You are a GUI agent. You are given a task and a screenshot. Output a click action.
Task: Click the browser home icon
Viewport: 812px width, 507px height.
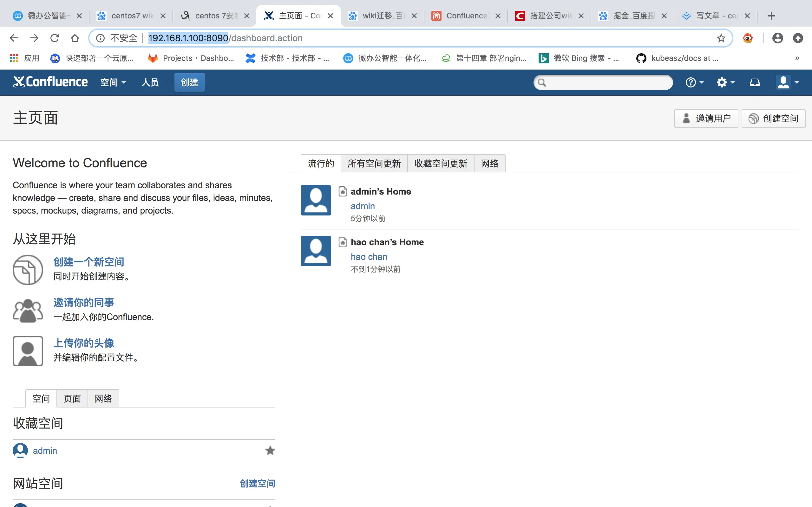[x=75, y=38]
